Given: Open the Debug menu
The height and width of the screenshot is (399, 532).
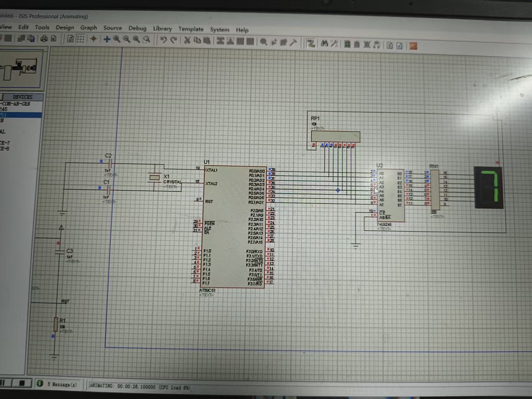Looking at the screenshot, I should pyautogui.click(x=137, y=28).
